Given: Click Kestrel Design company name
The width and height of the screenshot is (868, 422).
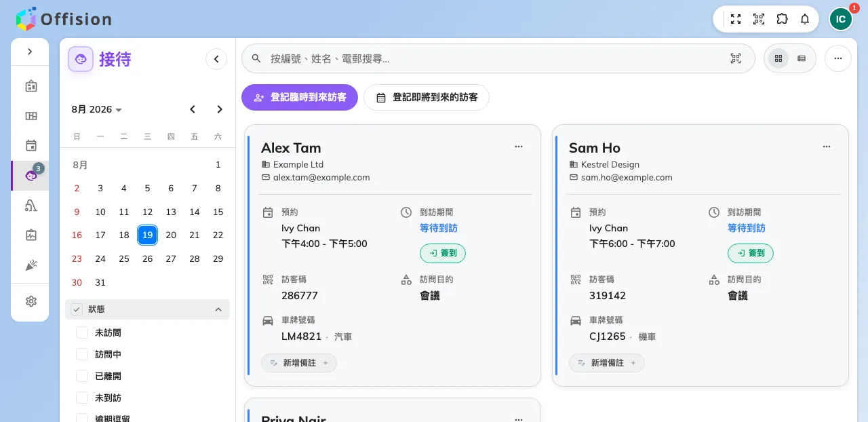Looking at the screenshot, I should click(610, 164).
